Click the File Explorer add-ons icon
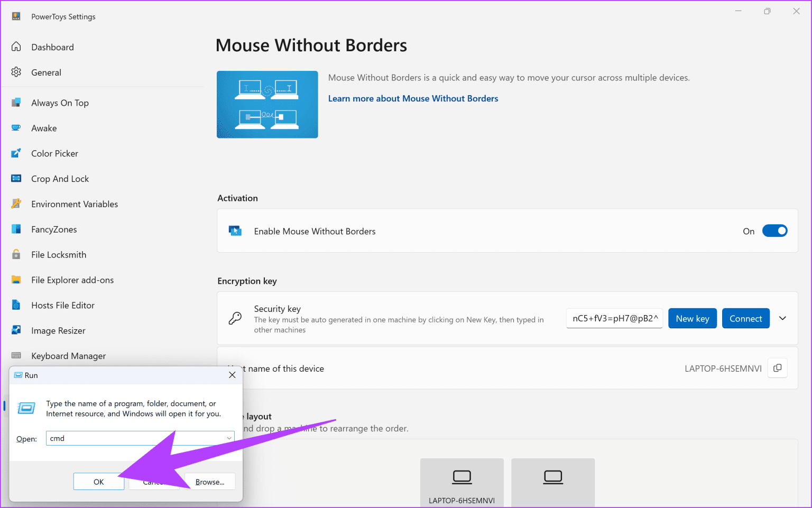This screenshot has width=812, height=508. tap(16, 280)
